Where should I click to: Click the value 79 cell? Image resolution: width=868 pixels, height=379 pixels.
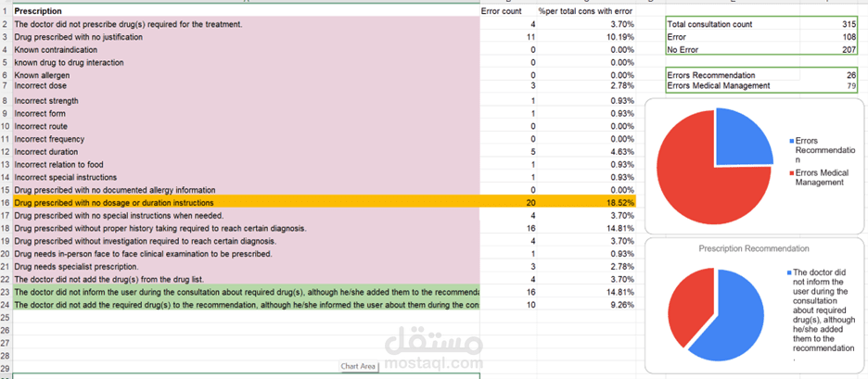830,86
